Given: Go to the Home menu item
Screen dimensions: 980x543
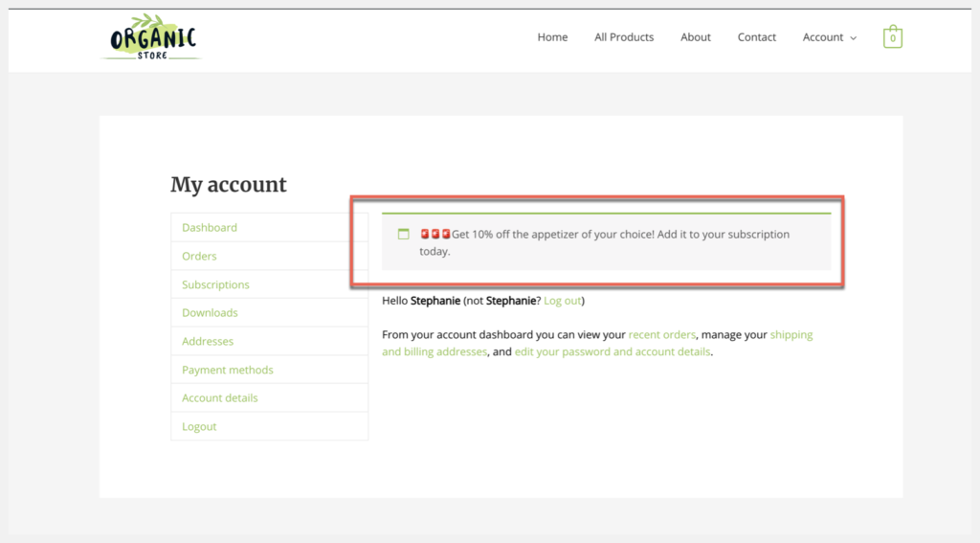Looking at the screenshot, I should [552, 37].
